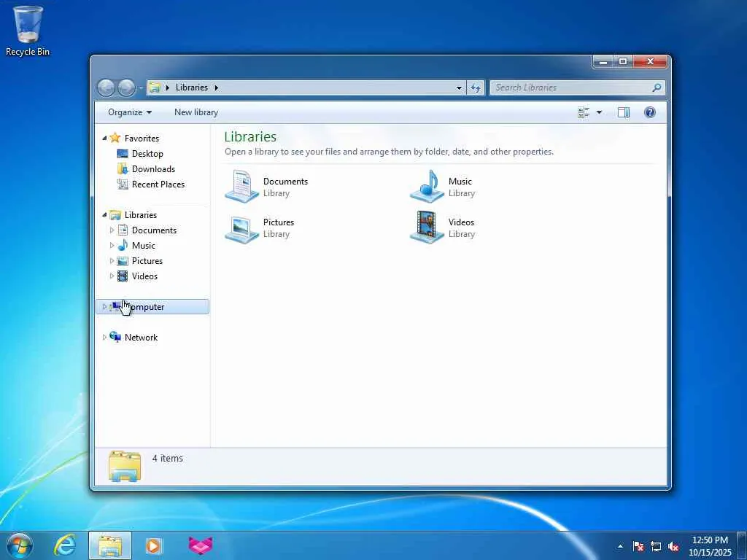The height and width of the screenshot is (560, 747).
Task: Click the Downloads folder icon in sidebar
Action: 123,168
